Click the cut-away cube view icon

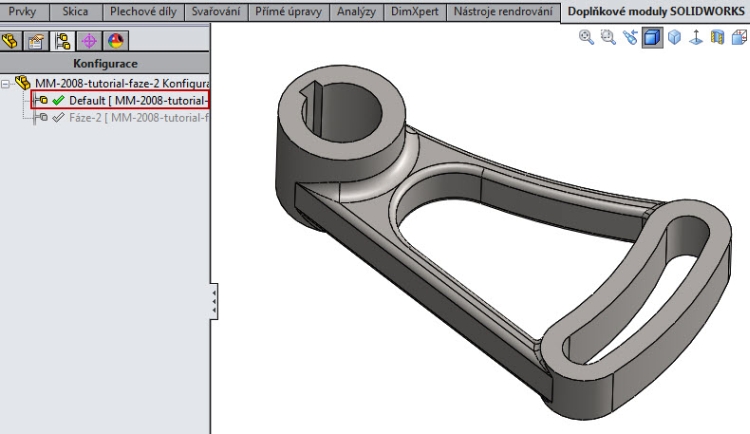tap(739, 37)
